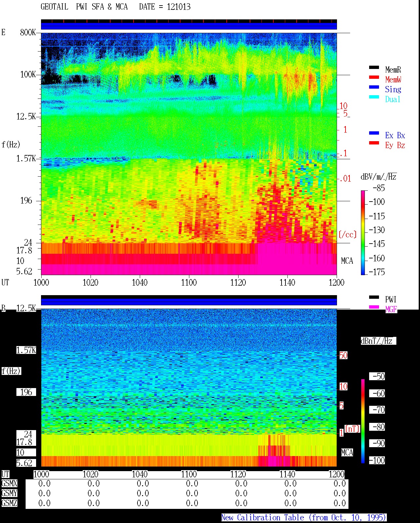The height and width of the screenshot is (523, 420).
Task: Click the -85 color bar value
Action: click(x=379, y=188)
